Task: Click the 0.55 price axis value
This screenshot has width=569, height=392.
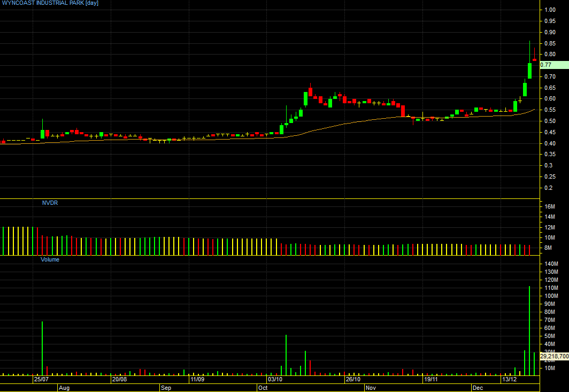Action: 550,110
